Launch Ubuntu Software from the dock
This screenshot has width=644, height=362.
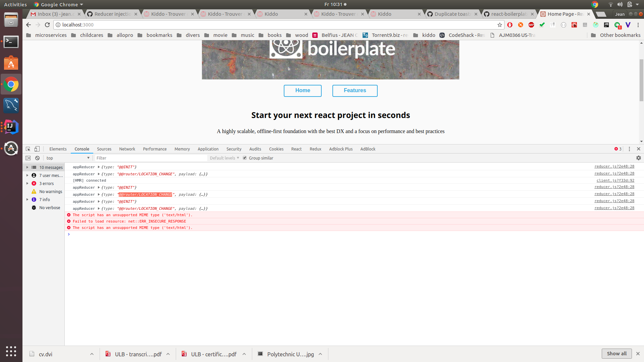11,63
